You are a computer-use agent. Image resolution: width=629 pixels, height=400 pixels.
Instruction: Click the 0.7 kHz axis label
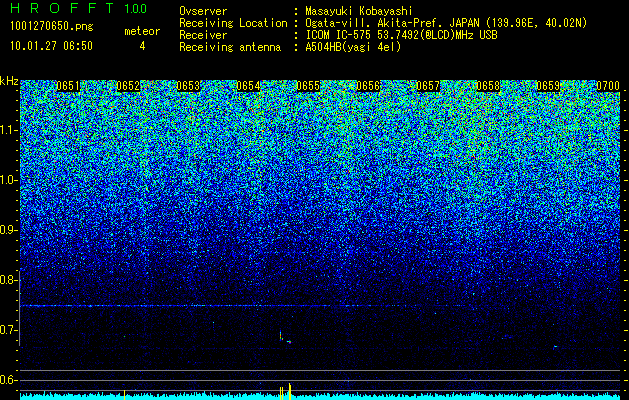8,330
